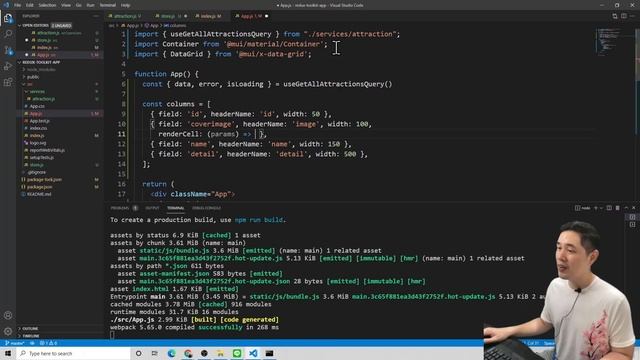Click the 2 UNSAVED badge
The image size is (640, 360).
click(61, 25)
